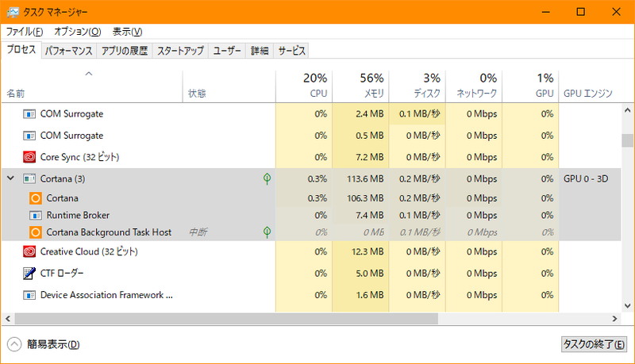This screenshot has width=635, height=364.
Task: Open the オプション(O) menu
Action: pos(77,32)
